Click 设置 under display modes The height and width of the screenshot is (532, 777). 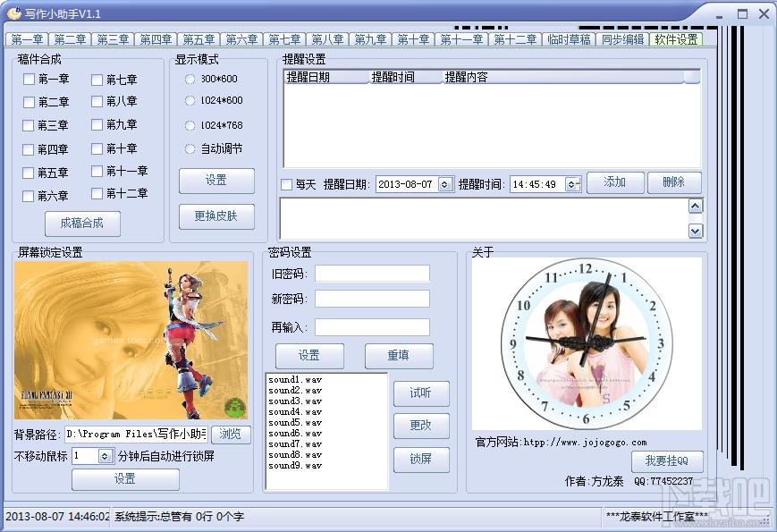pyautogui.click(x=216, y=181)
